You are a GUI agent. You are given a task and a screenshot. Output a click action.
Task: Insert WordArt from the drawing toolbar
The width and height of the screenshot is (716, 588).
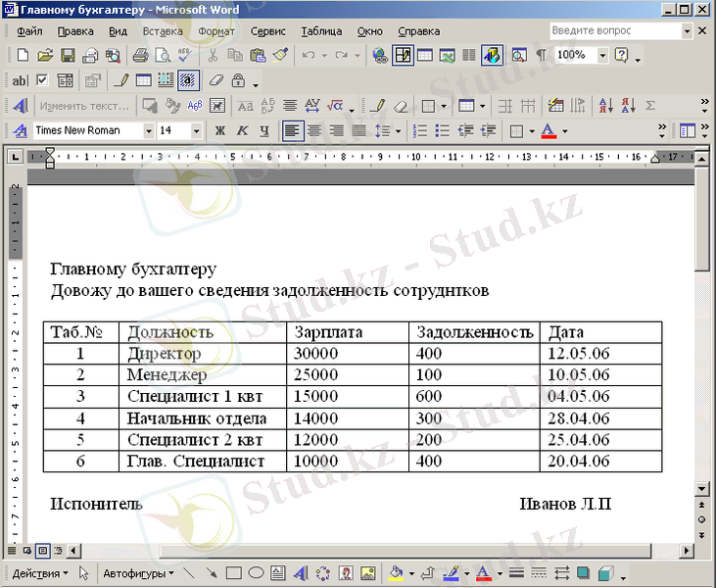coord(301,573)
